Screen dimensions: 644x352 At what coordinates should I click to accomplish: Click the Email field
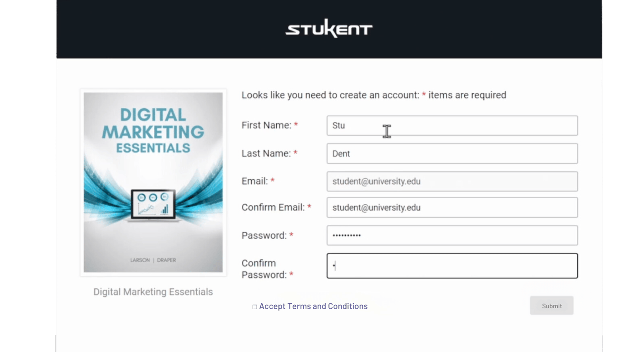pos(452,182)
